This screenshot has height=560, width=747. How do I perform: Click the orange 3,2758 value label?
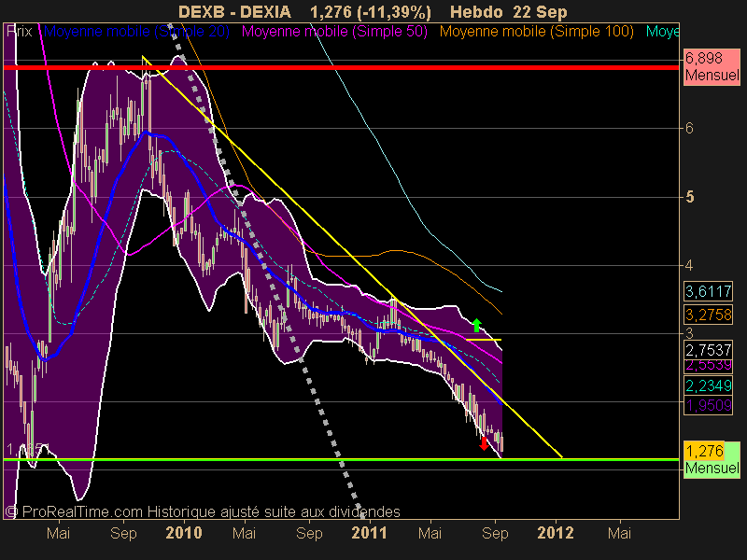708,315
